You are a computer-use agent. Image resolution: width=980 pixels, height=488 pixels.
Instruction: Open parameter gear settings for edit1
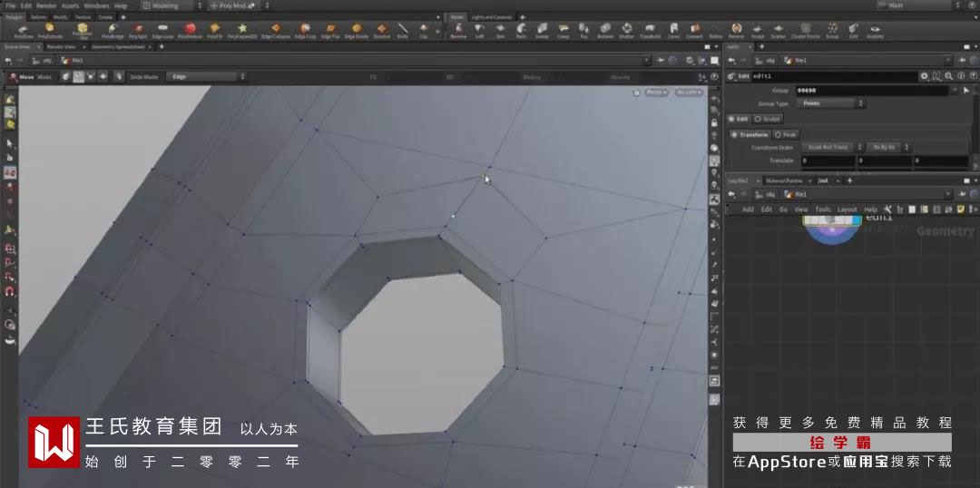(925, 76)
